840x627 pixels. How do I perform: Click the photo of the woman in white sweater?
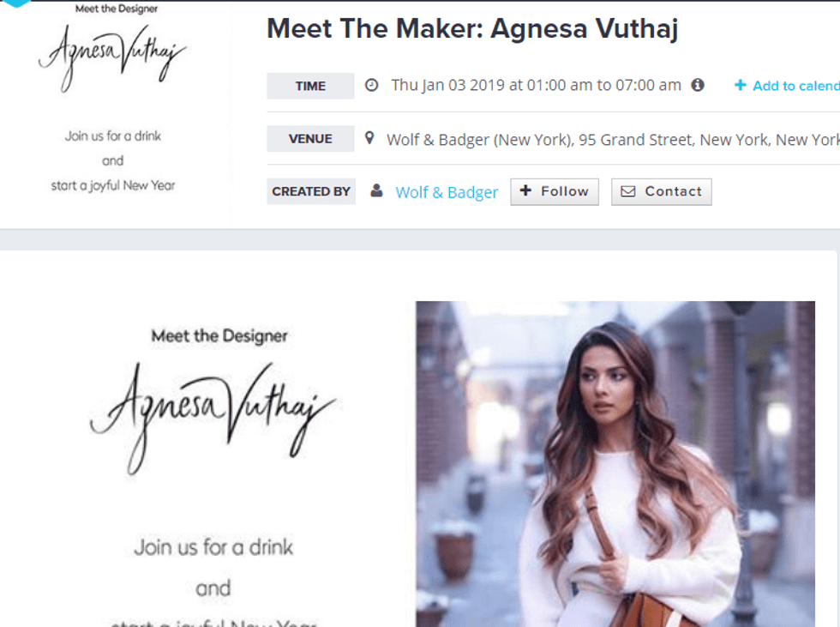[615, 464]
